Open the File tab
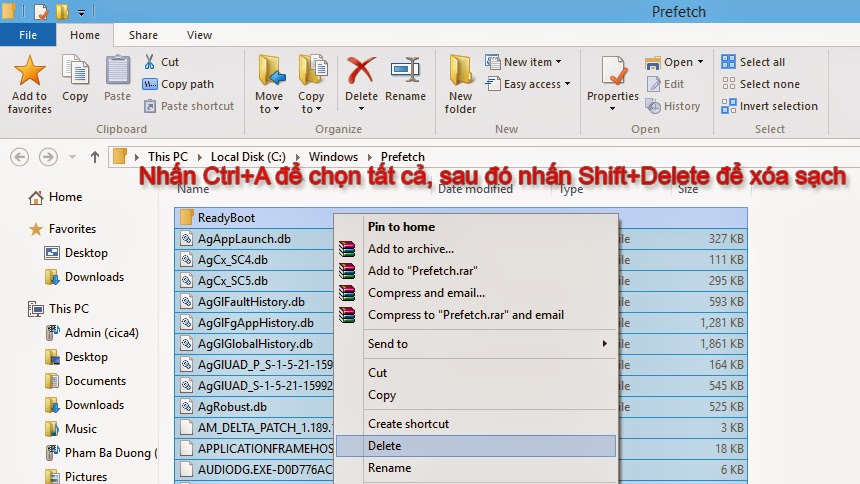 tap(28, 35)
